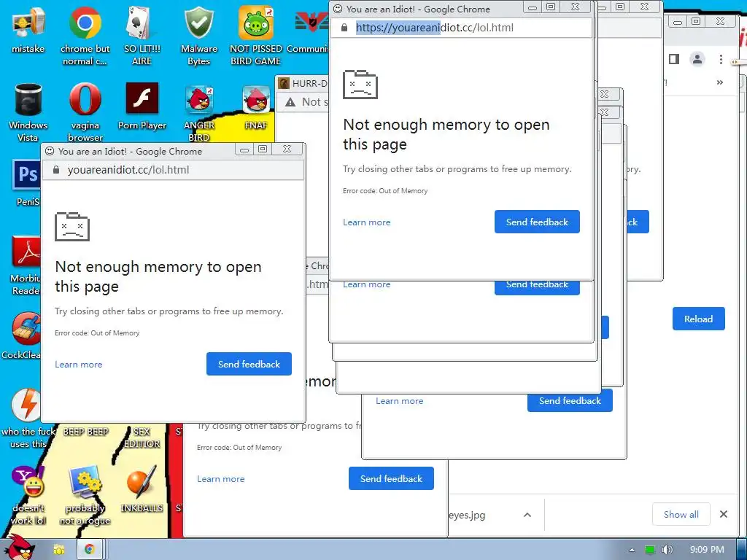Click 'Learn more' in lower right stacked window
Screen dimensions: 747x560
[400, 401]
